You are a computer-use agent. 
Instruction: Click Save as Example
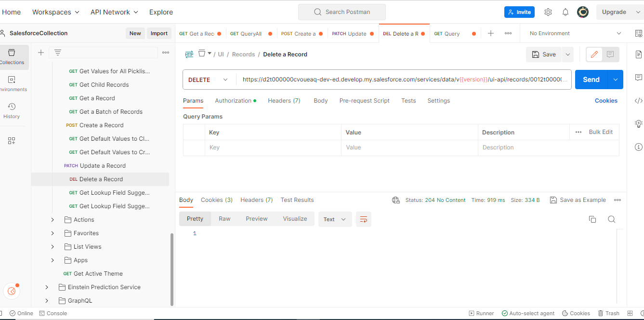pos(578,200)
